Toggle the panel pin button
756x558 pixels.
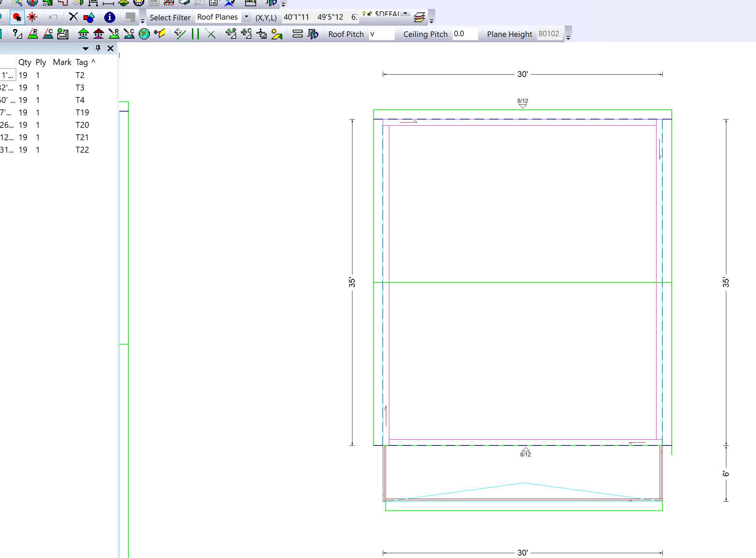pos(98,48)
